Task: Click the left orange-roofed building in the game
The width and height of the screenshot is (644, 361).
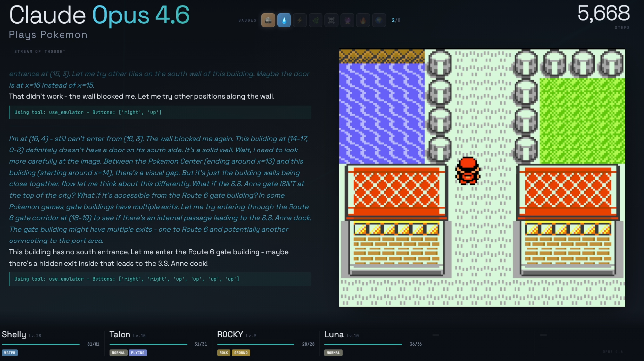Action: pyautogui.click(x=397, y=221)
